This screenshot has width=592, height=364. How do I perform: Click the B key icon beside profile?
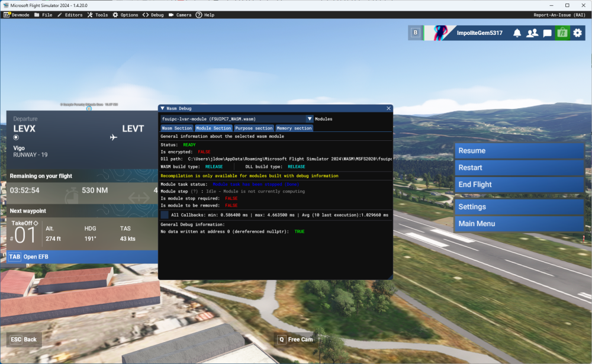[416, 33]
